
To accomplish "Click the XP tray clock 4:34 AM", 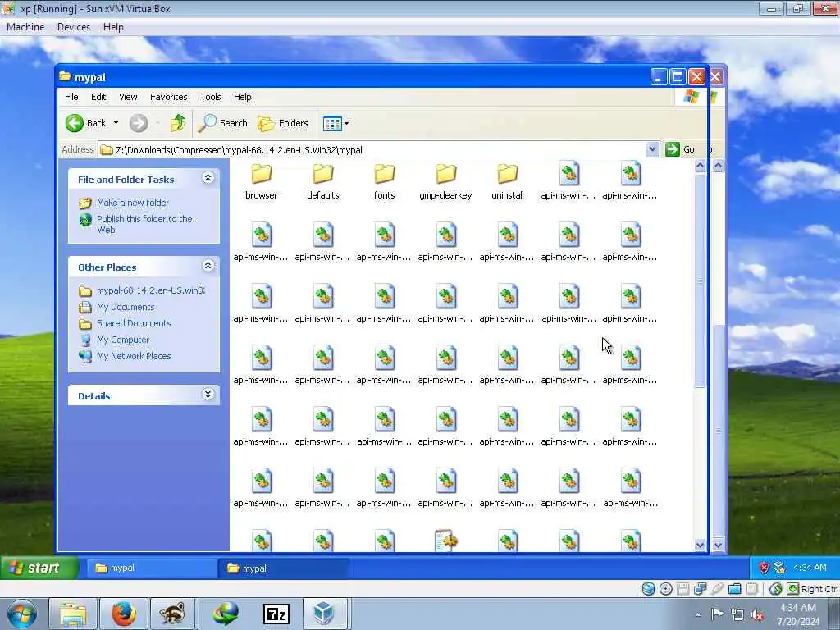I will tap(810, 568).
